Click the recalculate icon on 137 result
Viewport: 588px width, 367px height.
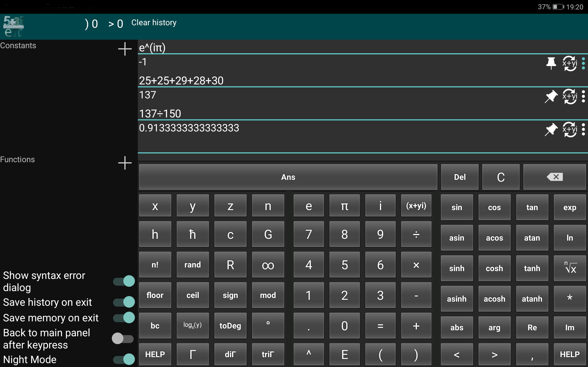point(568,96)
